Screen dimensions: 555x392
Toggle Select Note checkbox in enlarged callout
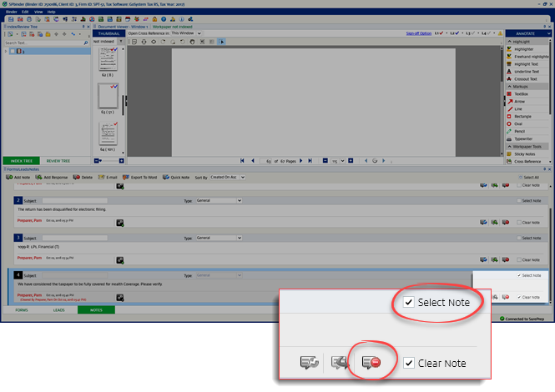[409, 303]
